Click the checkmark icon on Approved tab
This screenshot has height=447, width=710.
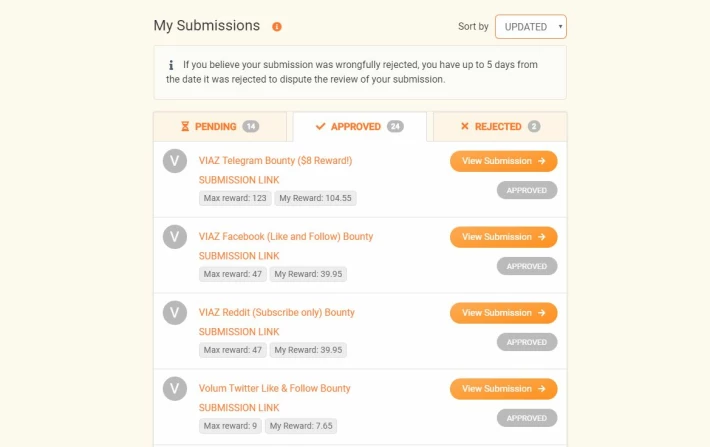coord(321,126)
